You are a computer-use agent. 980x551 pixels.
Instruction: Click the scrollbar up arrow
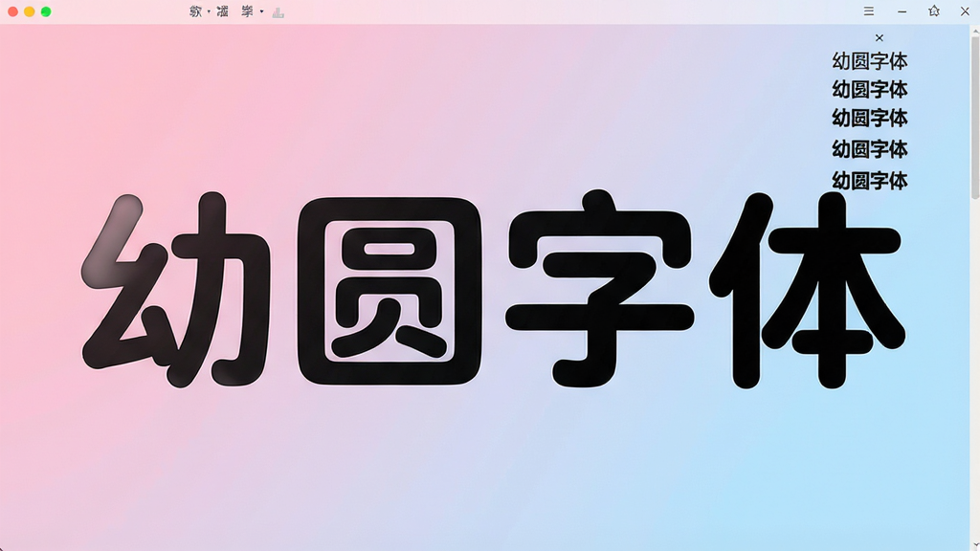[975, 32]
